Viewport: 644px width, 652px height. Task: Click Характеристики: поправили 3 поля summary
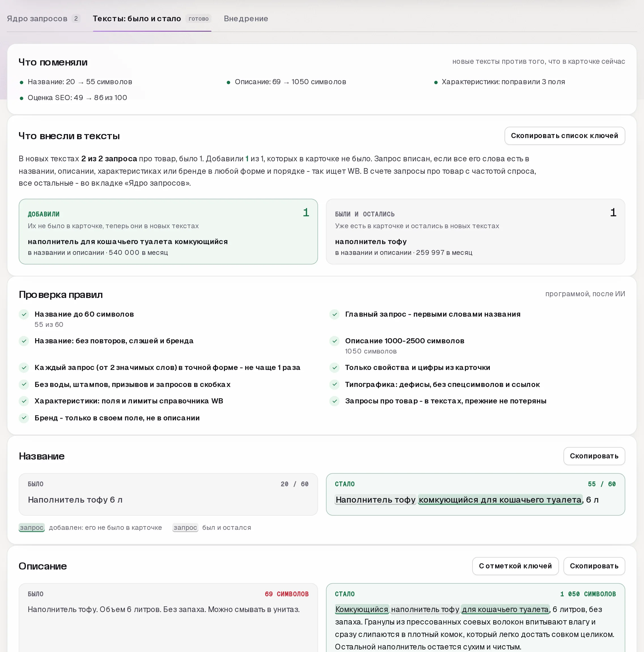coord(503,82)
